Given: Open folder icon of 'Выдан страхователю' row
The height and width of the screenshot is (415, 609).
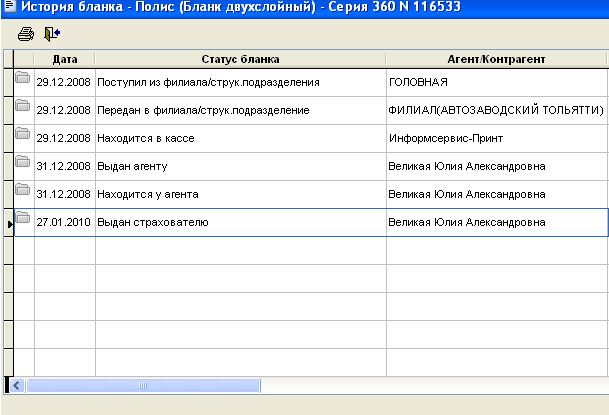Looking at the screenshot, I should tap(23, 217).
